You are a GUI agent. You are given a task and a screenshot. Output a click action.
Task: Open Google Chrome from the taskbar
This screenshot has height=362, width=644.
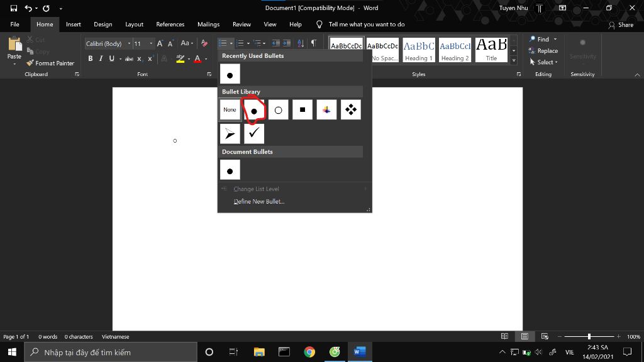(x=309, y=352)
